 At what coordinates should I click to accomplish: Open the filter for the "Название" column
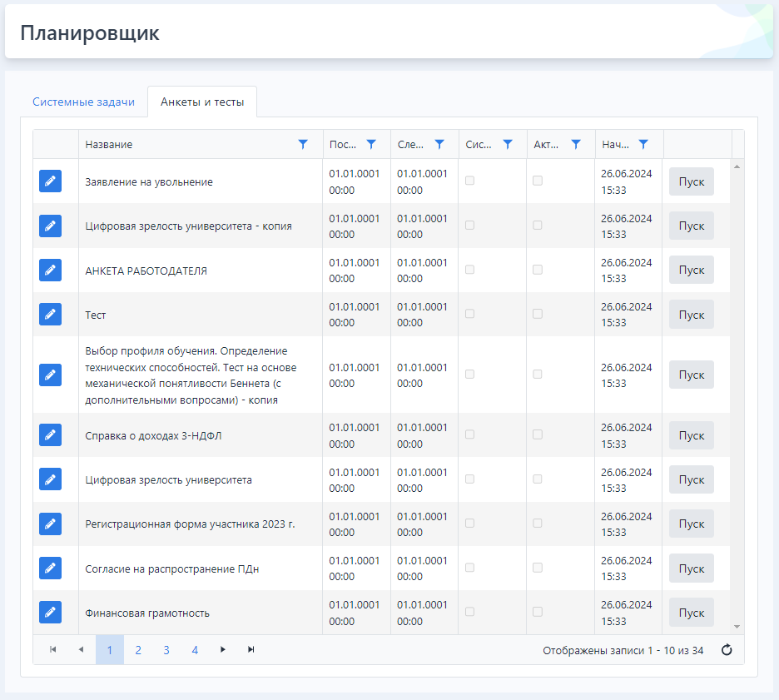[303, 144]
